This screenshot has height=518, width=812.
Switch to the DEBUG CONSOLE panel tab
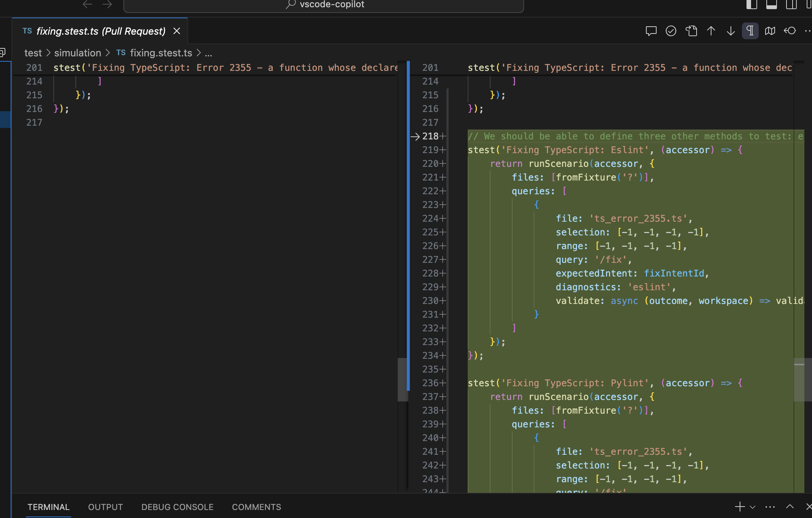[177, 507]
